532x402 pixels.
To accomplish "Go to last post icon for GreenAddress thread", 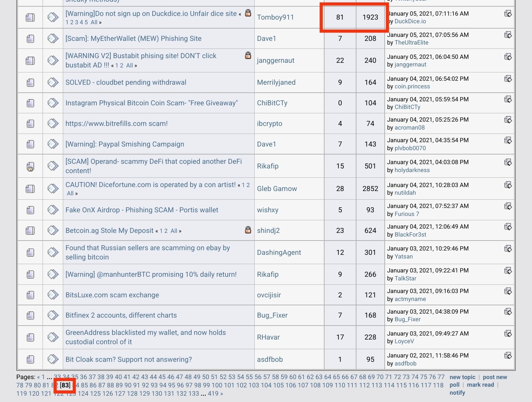I will pyautogui.click(x=508, y=333).
